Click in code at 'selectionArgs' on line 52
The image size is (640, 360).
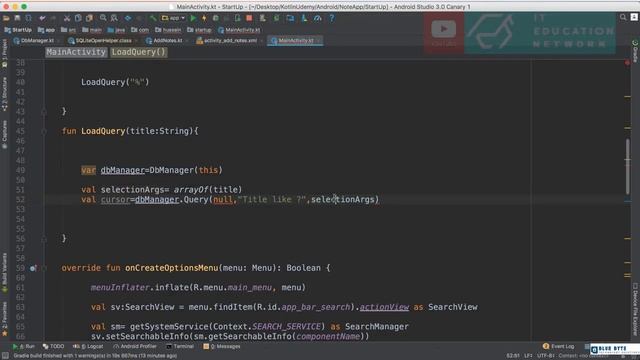342,200
